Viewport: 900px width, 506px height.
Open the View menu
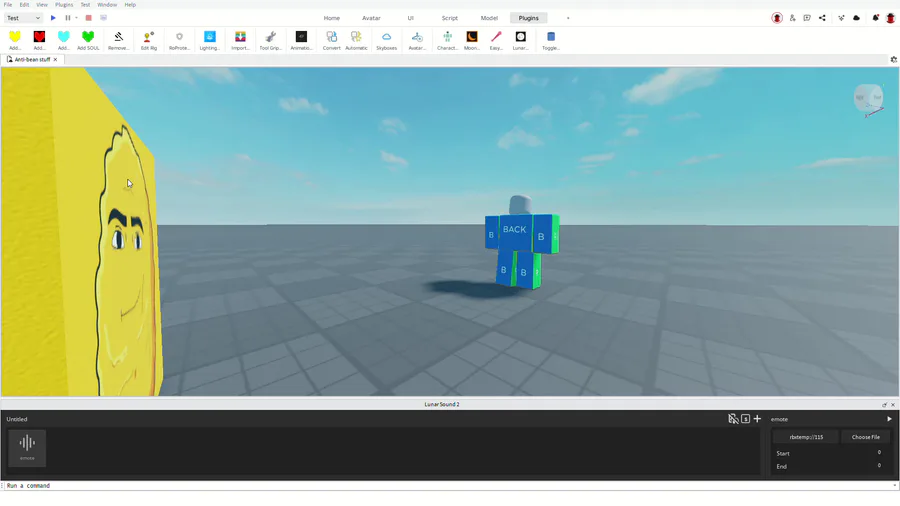coord(42,5)
